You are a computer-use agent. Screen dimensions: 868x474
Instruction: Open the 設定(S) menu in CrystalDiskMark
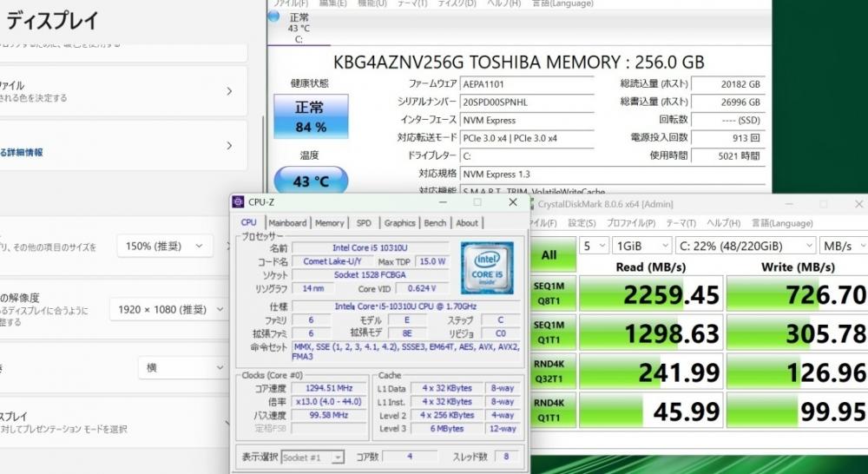[x=582, y=223]
